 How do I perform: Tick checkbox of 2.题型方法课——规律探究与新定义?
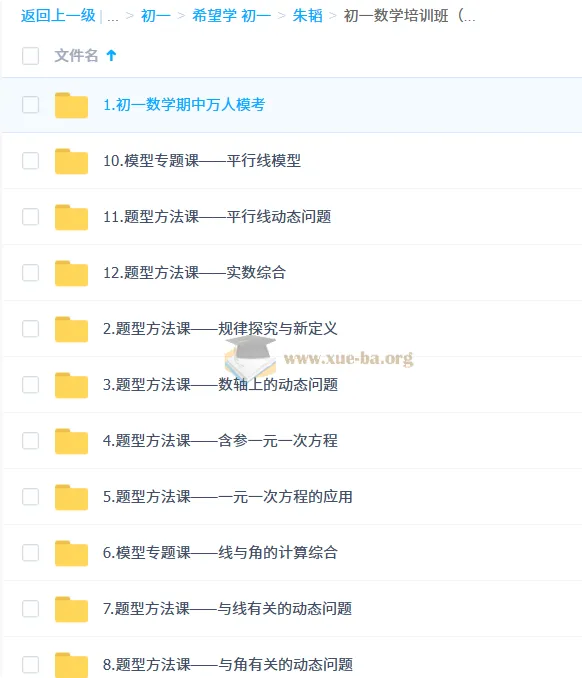point(30,329)
